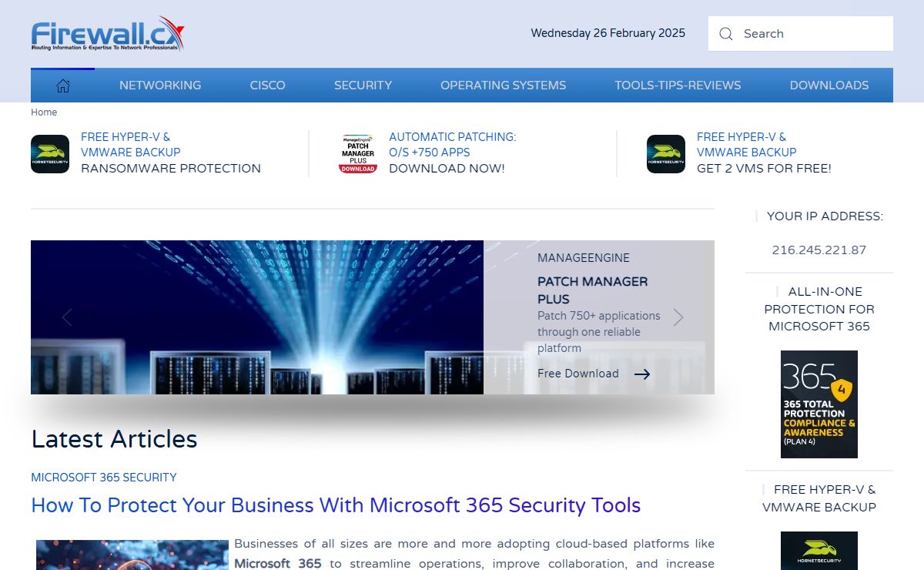The width and height of the screenshot is (924, 570).
Task: Open the sidebar Hornetsecurity backup ad image
Action: tap(819, 551)
